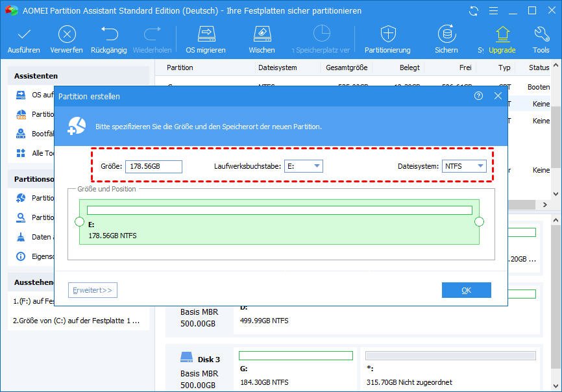Click the partition list scroll-down arrow
Screen dimensions: 562x392
point(556,194)
